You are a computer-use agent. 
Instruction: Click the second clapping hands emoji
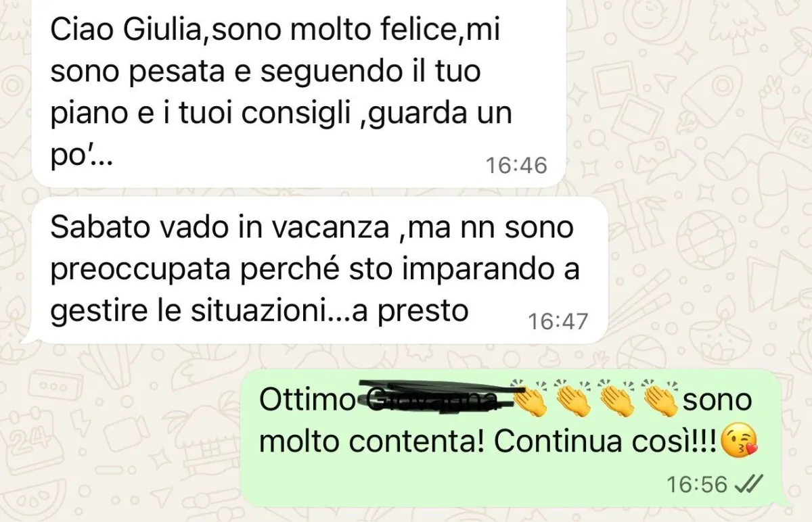[x=573, y=399]
